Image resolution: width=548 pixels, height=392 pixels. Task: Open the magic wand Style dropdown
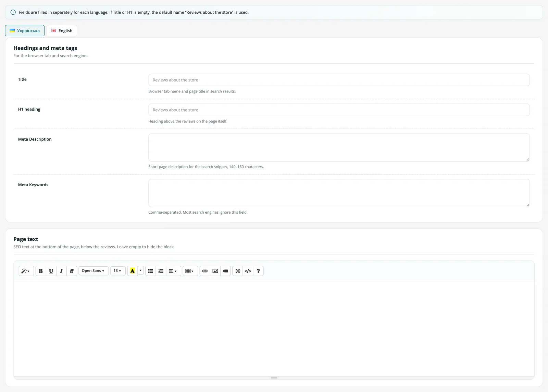(26, 271)
